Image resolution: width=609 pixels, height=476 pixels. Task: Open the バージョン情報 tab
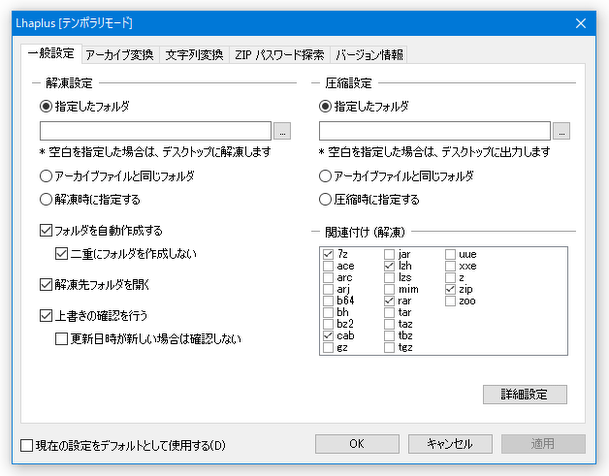click(x=369, y=55)
